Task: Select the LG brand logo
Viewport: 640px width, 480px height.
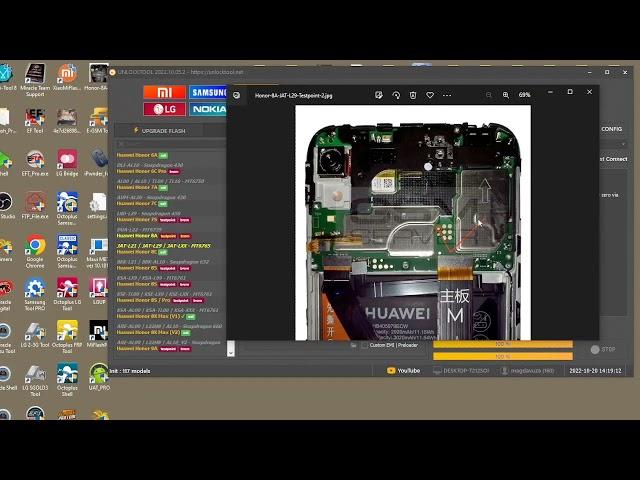Action: 164,109
